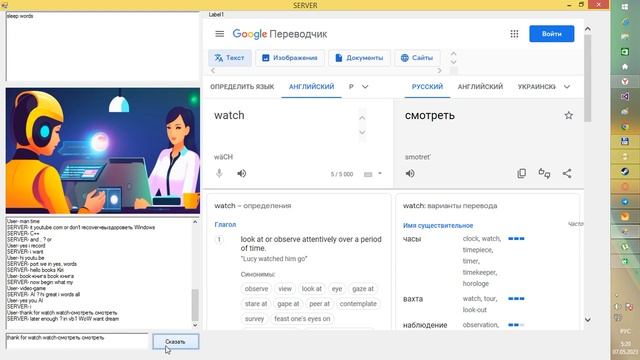Click the chat log scrollbar down arrow
This screenshot has width=640, height=360.
195,325
